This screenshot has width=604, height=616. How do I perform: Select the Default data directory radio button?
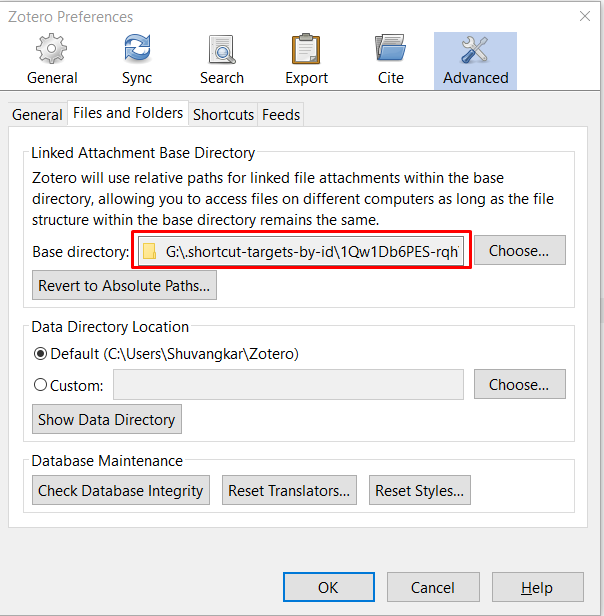[40, 354]
